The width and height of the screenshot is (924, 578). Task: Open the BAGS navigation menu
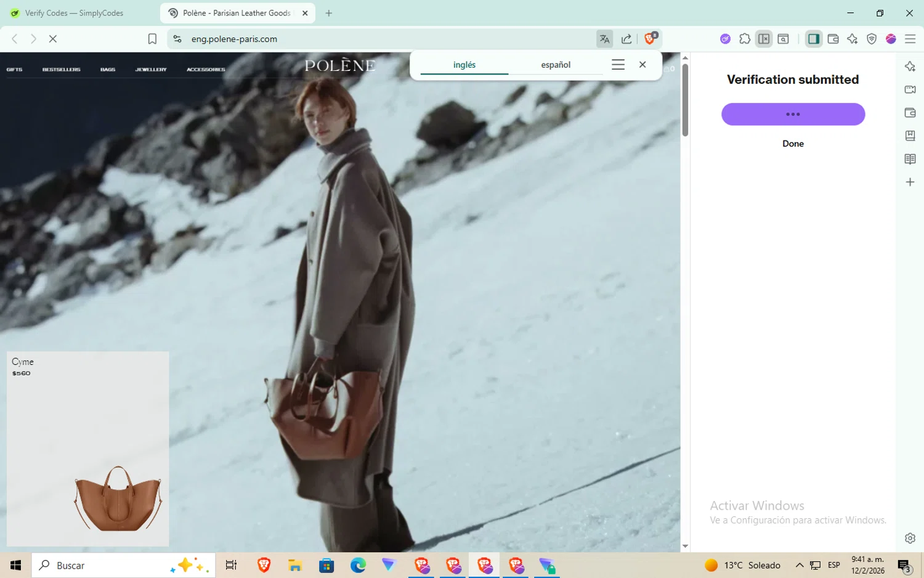[x=108, y=70]
